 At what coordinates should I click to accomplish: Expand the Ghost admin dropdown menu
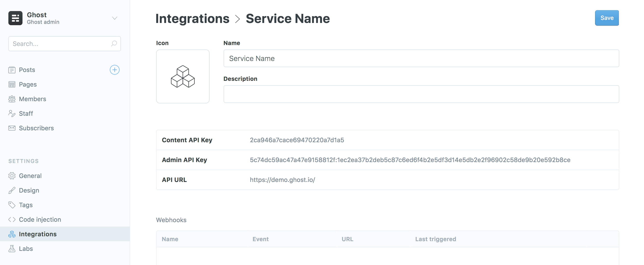(115, 18)
